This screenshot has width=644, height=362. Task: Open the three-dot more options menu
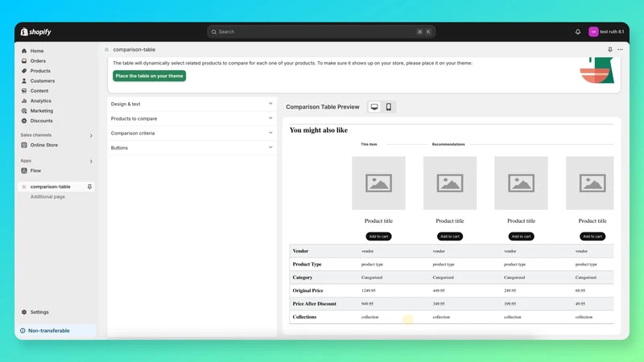pos(620,49)
